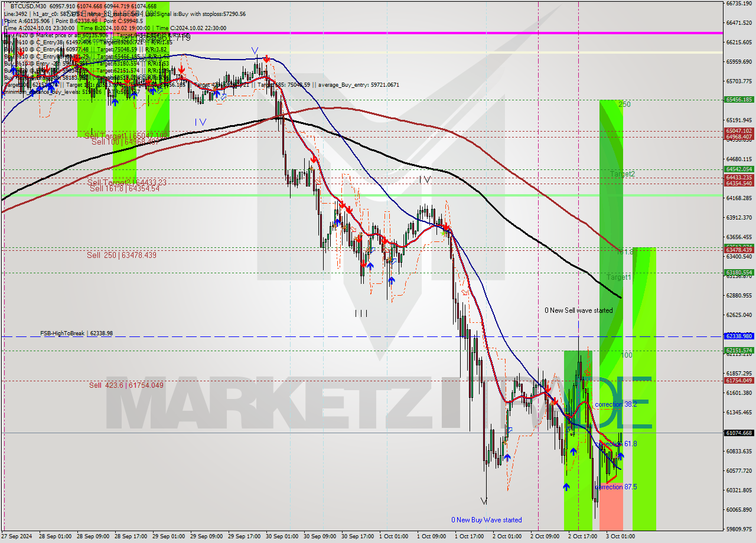Click '0 New Buy Wave started' annotation

click(x=487, y=520)
